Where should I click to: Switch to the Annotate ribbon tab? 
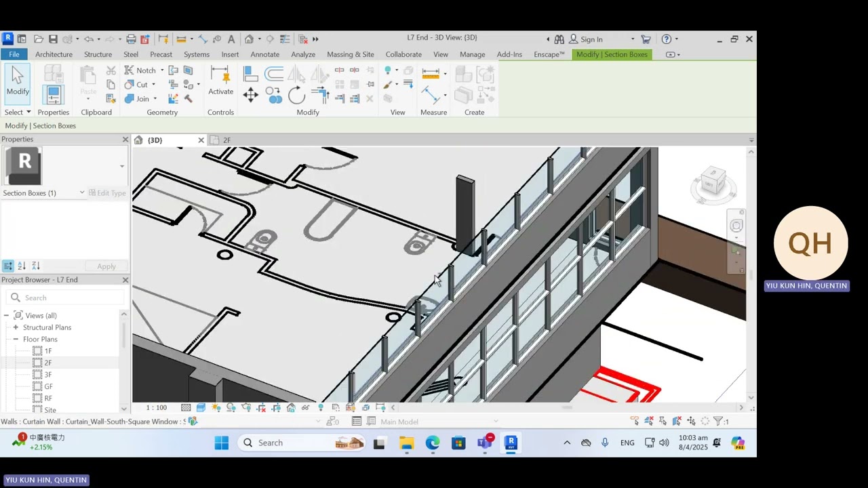tap(264, 54)
